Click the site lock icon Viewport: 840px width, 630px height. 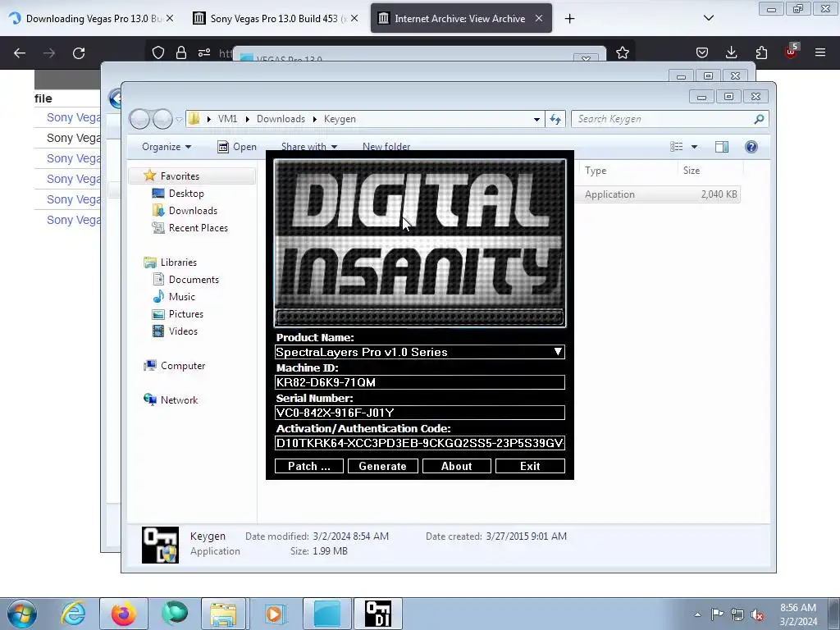point(181,52)
